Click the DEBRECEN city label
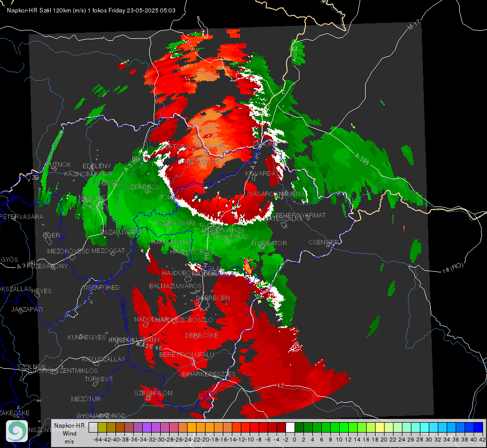This screenshot has height=448, width=487. [x=213, y=298]
